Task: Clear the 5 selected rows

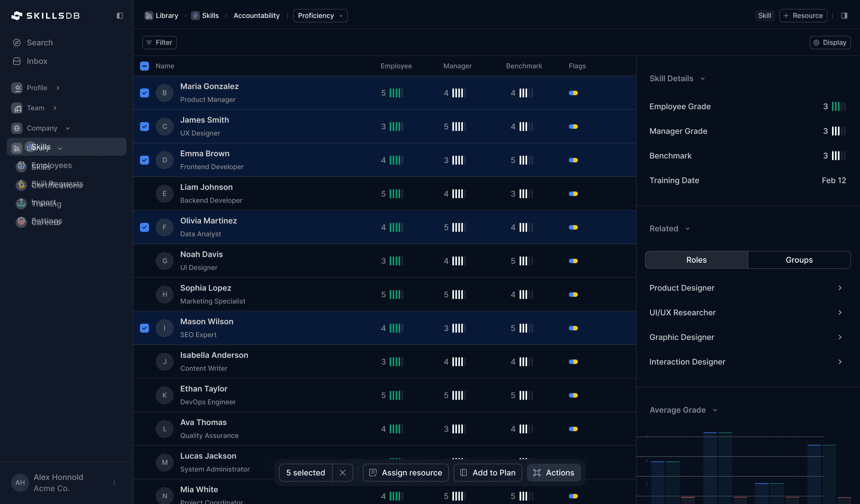Action: [x=343, y=473]
